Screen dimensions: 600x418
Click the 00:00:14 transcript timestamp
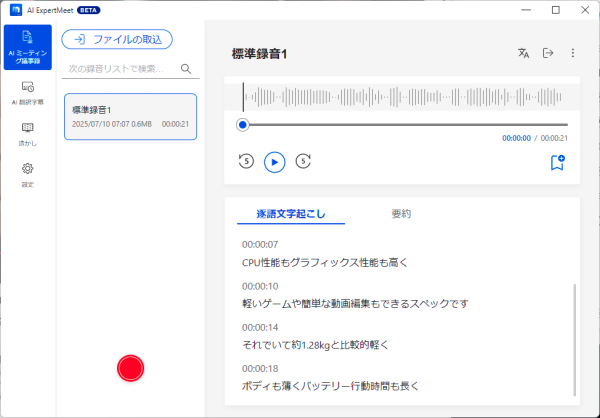pyautogui.click(x=260, y=328)
